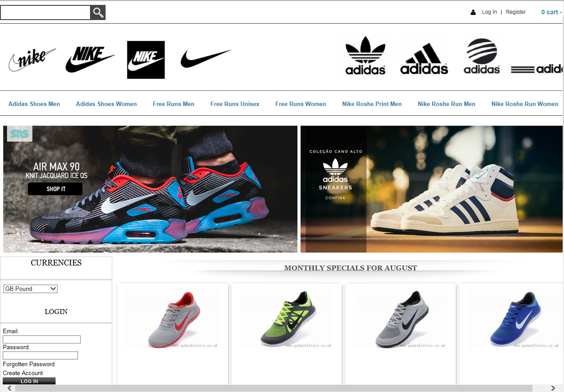Click the Monthly Specials For August heading
564x392 pixels.
pyautogui.click(x=351, y=268)
